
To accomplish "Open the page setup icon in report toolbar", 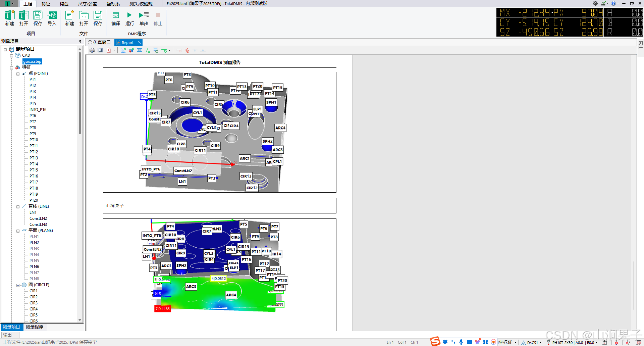I will pos(100,50).
